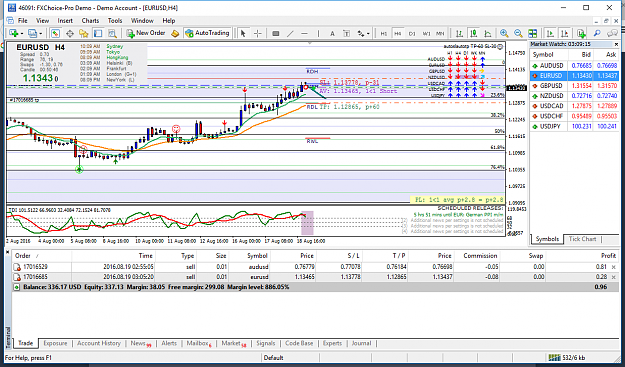625x367 pixels.
Task: Switch chart to Bar Chart mode
Action: pos(459,33)
